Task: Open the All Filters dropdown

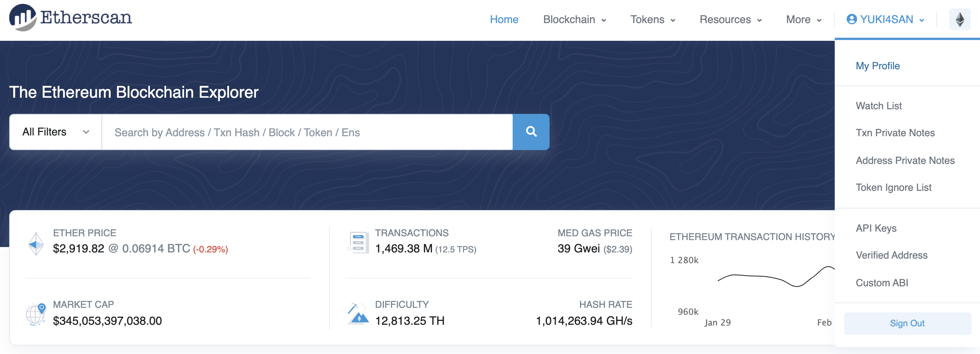Action: (x=56, y=132)
